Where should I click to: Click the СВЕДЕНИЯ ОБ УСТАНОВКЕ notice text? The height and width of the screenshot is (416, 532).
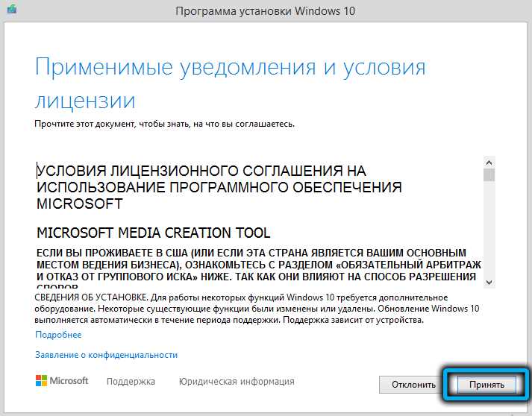[x=257, y=309]
